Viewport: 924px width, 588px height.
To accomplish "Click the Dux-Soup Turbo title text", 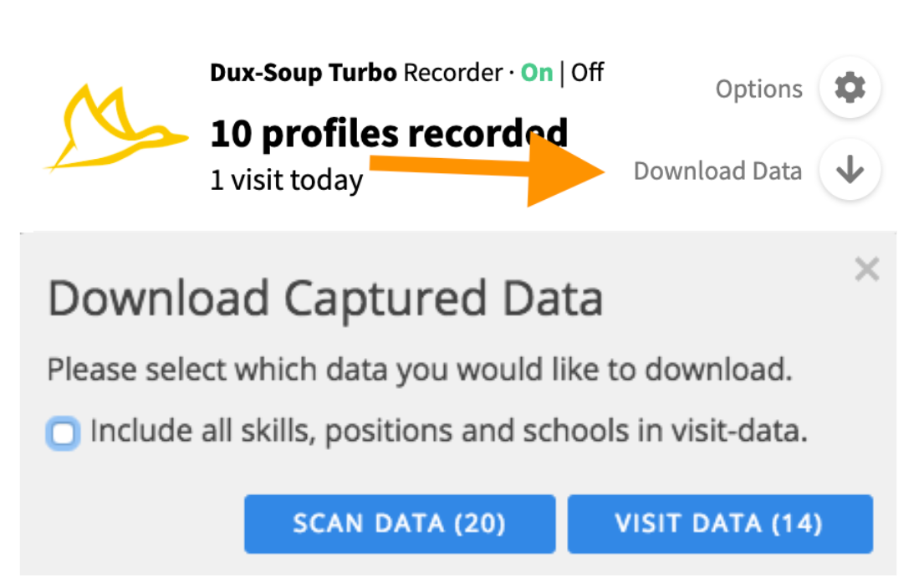I will [304, 73].
